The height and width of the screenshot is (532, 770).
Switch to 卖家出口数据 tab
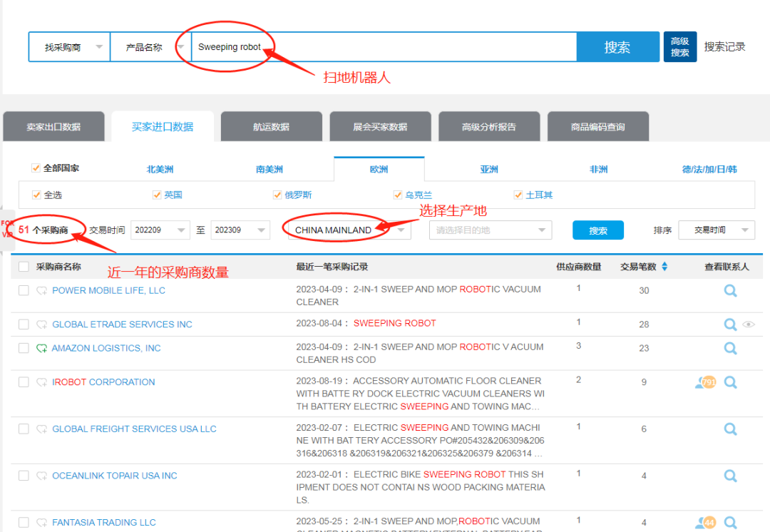53,127
